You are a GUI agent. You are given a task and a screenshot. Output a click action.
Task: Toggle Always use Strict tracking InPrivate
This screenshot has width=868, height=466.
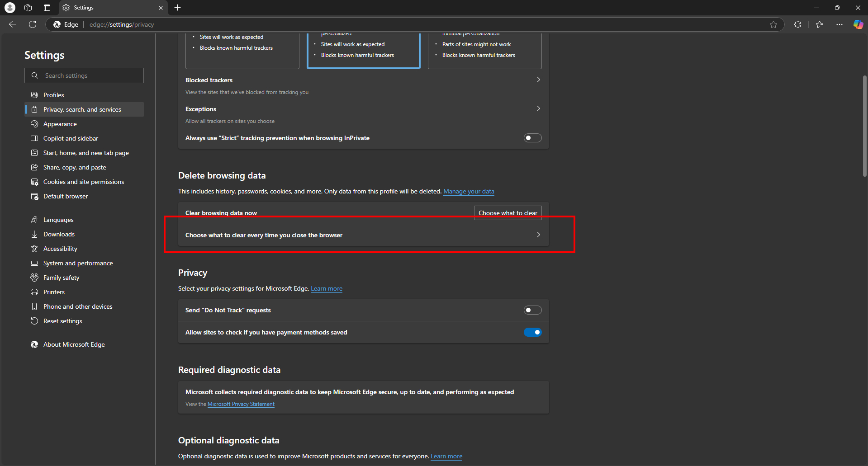(532, 138)
